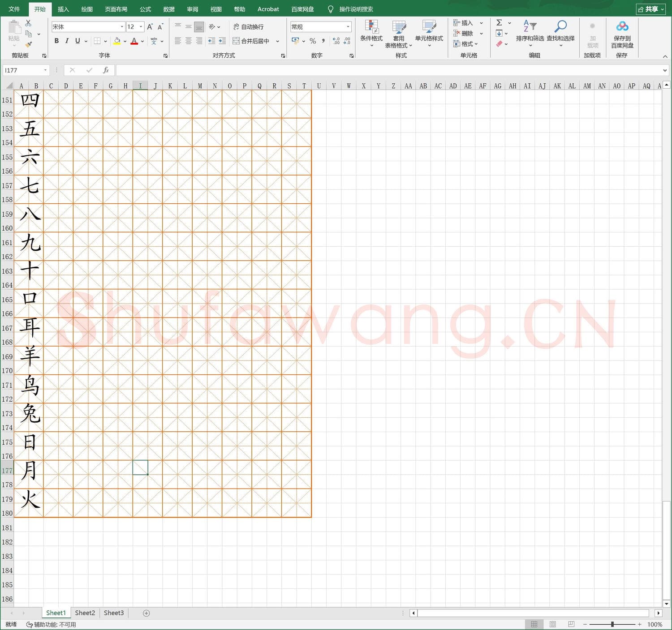Click the Phonetic guide wén icon
Image resolution: width=672 pixels, height=630 pixels.
[x=154, y=41]
